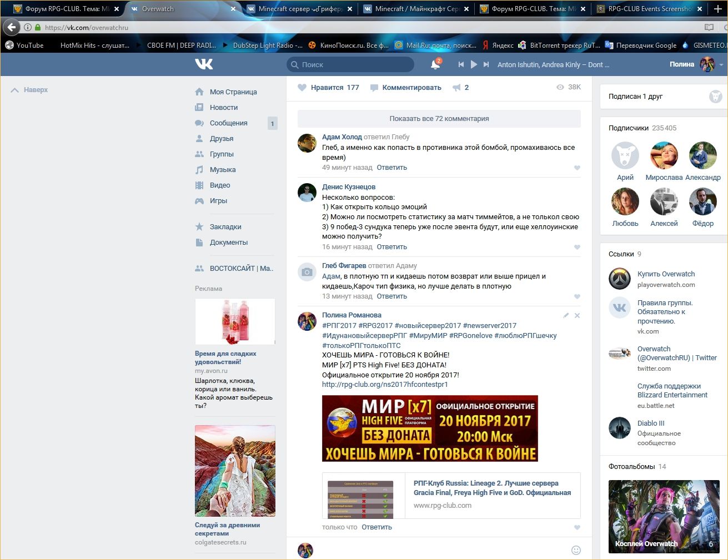
Task: Open Подписчики 235 405 list
Action: 642,128
